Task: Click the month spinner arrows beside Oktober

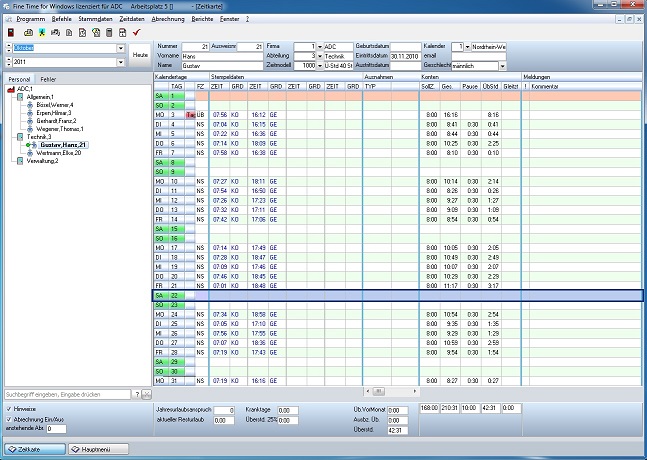Action: tap(9, 48)
